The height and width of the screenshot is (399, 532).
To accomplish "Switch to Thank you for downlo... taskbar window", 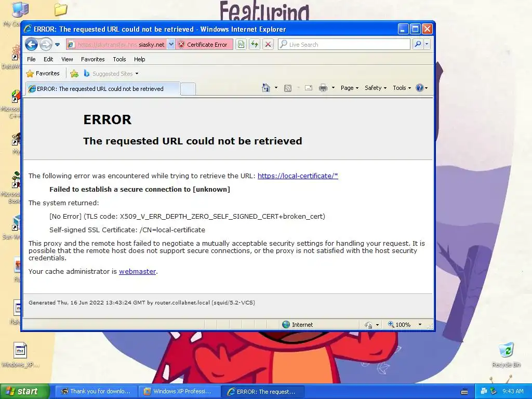I will tap(96, 391).
